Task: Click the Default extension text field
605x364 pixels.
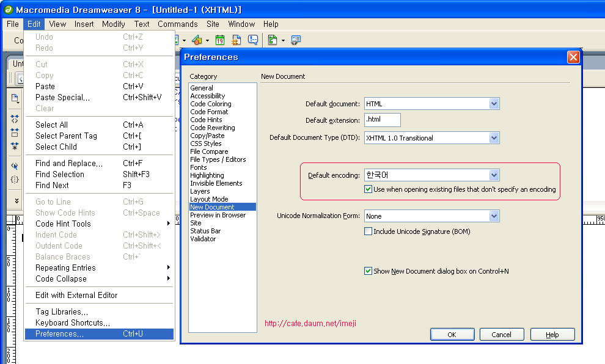Action: pos(383,120)
